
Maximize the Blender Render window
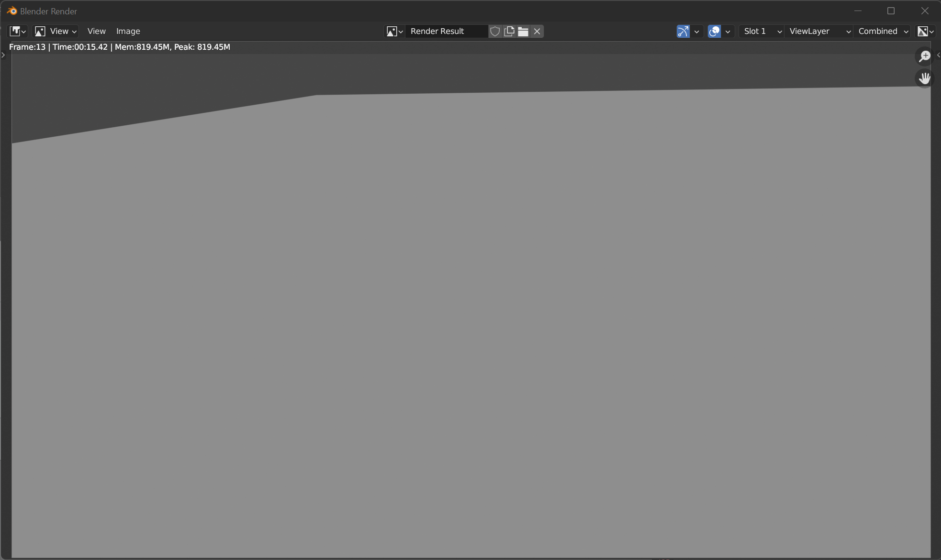click(x=891, y=11)
